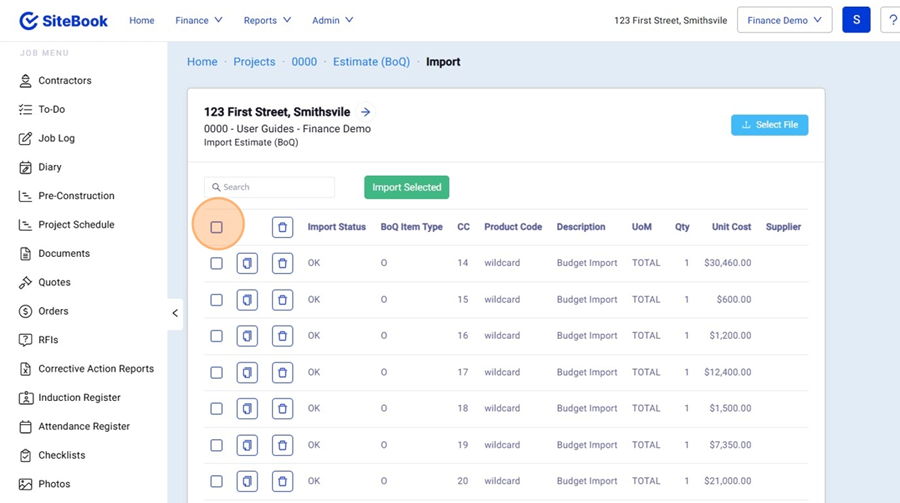The height and width of the screenshot is (503, 900).
Task: Open the Finance Demo selector dropdown
Action: click(x=784, y=20)
